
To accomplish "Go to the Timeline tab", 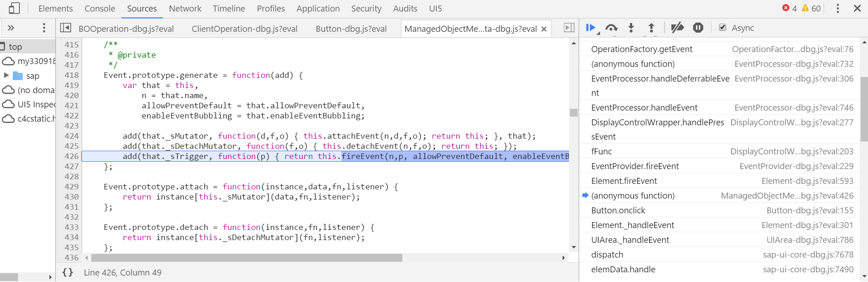I will pos(229,8).
